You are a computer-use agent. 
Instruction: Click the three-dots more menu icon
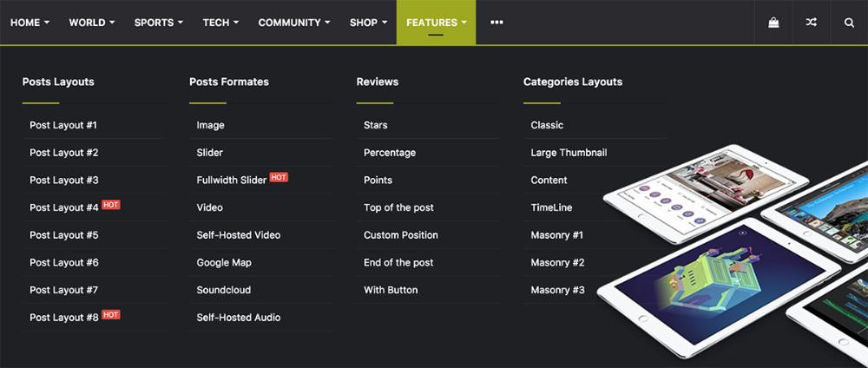pos(496,23)
